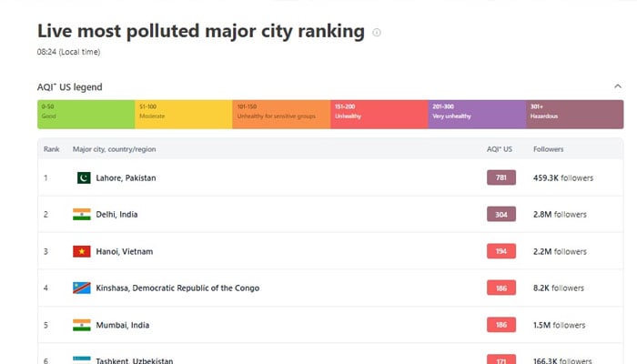Open the Lahore, Pakistan city link

click(x=126, y=178)
